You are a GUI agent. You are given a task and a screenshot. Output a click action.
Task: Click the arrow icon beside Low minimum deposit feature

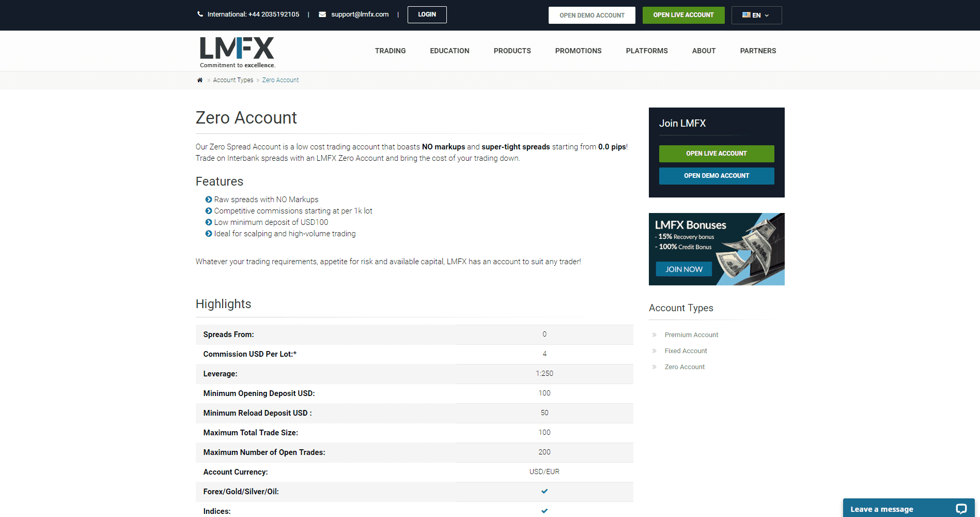coord(208,222)
